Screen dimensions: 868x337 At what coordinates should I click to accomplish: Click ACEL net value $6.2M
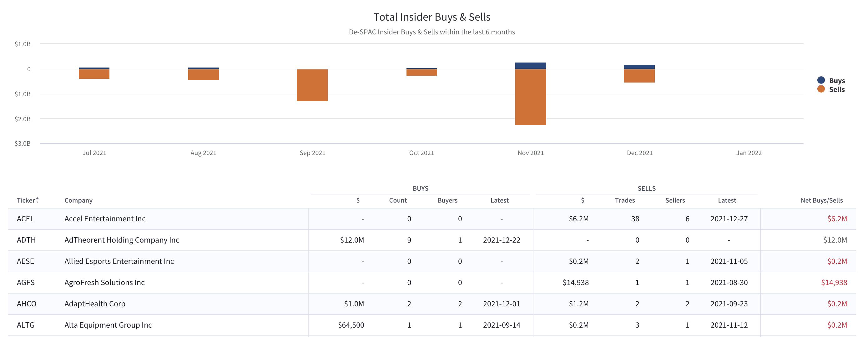(837, 219)
